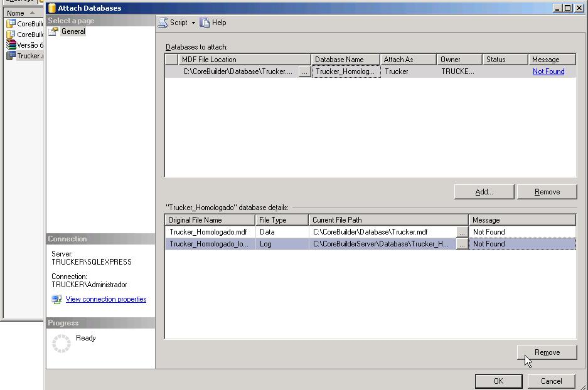Screen dimensions: 588x390
Task: Select the Trucker file in Explorer window
Action: [24, 56]
